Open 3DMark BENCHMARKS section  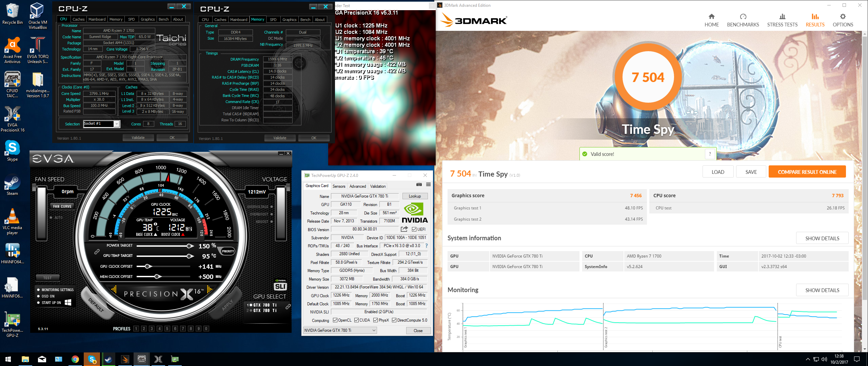(x=743, y=20)
